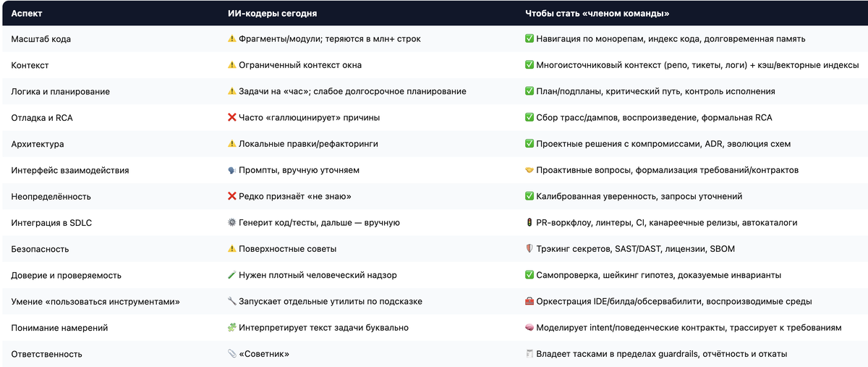Click the text «Сбор трасс/дампов, воспроизведение, формальная RCA»
Screen dimensions: 868x367
click(654, 117)
